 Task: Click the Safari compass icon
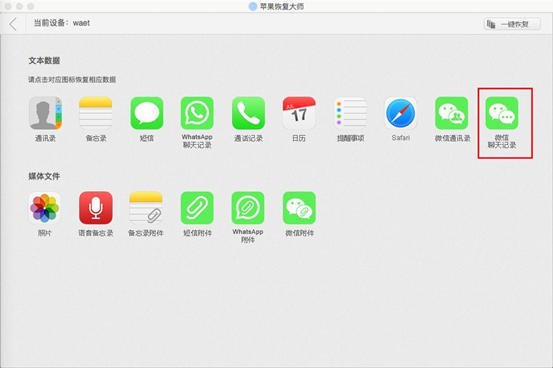(401, 113)
